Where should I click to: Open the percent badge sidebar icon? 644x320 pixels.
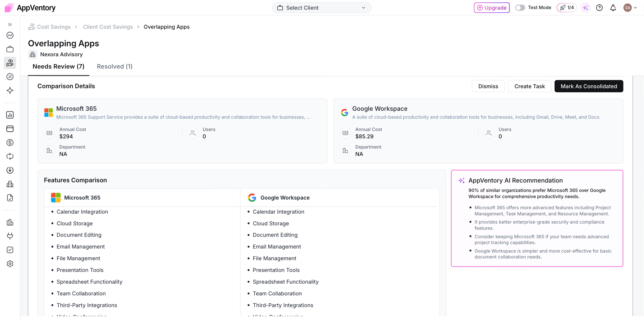pos(10,77)
